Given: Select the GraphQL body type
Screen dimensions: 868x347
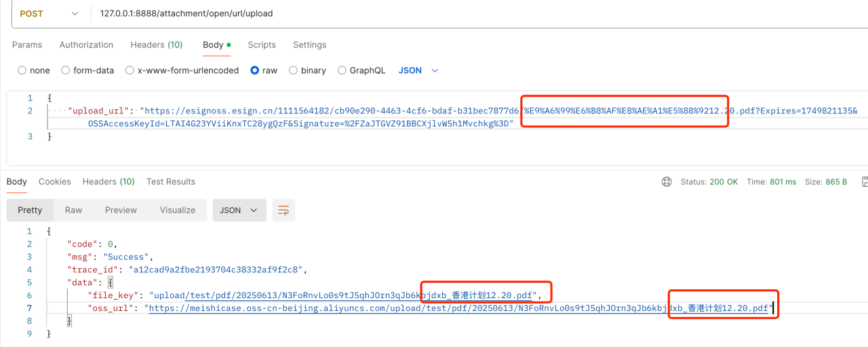Looking at the screenshot, I should 361,71.
